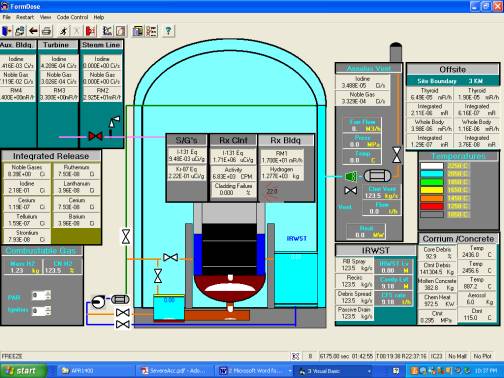Click the question mark help icon
504x378 pixels.
[168, 31]
